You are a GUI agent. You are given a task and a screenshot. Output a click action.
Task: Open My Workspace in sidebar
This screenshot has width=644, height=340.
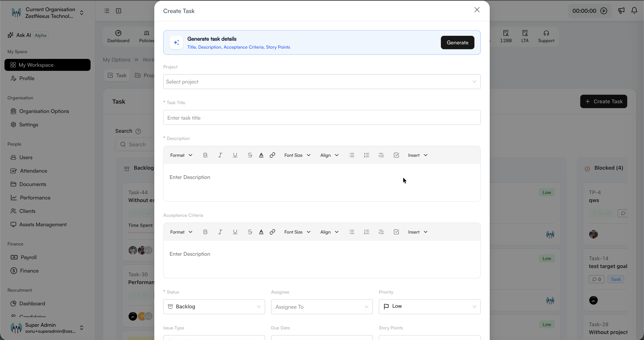click(48, 65)
